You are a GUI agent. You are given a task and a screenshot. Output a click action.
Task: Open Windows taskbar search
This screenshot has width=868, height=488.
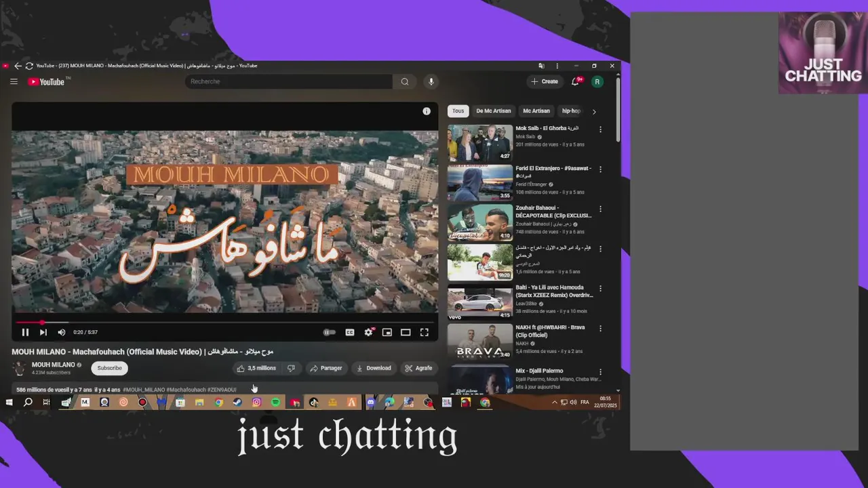[28, 403]
